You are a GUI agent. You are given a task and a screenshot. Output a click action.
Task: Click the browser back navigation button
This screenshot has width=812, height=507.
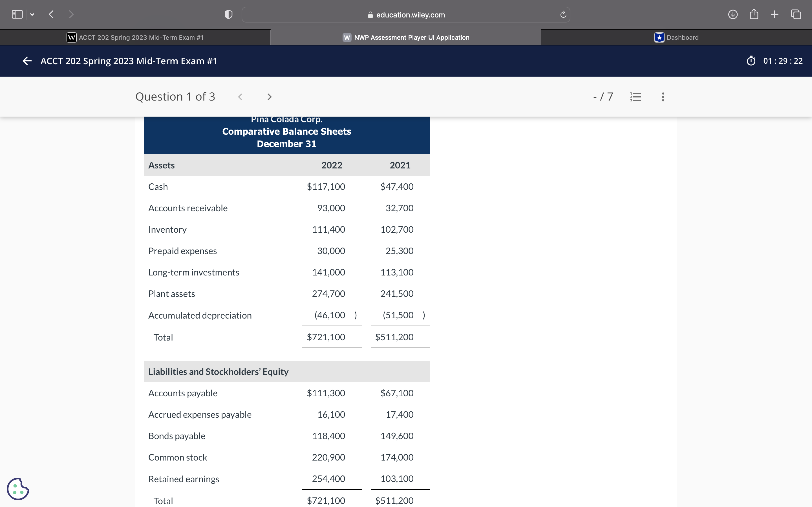[51, 14]
